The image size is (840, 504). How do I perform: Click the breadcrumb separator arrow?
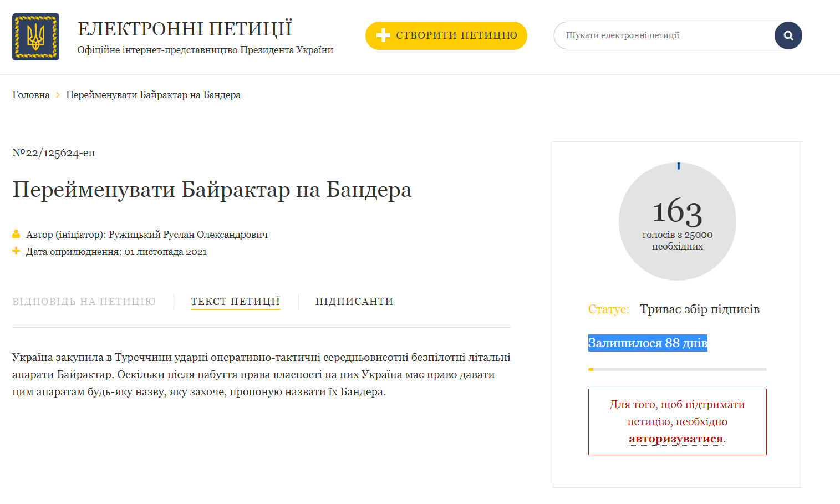57,94
